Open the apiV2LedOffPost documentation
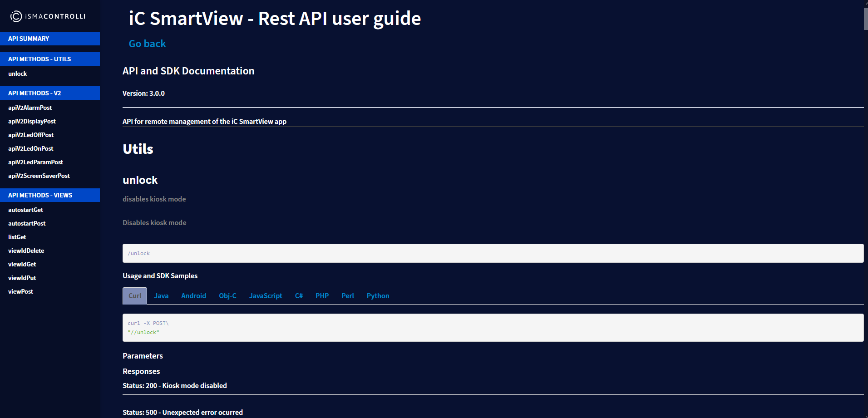This screenshot has width=868, height=418. point(31,135)
